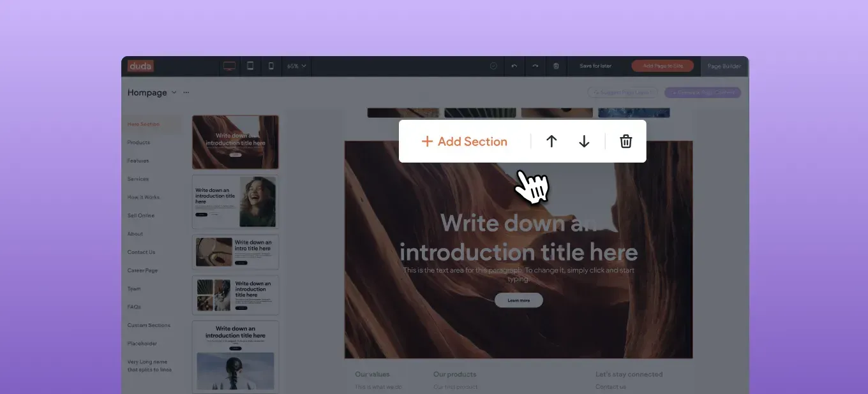
Task: Click the canvas introduction title heading
Action: [x=519, y=237]
